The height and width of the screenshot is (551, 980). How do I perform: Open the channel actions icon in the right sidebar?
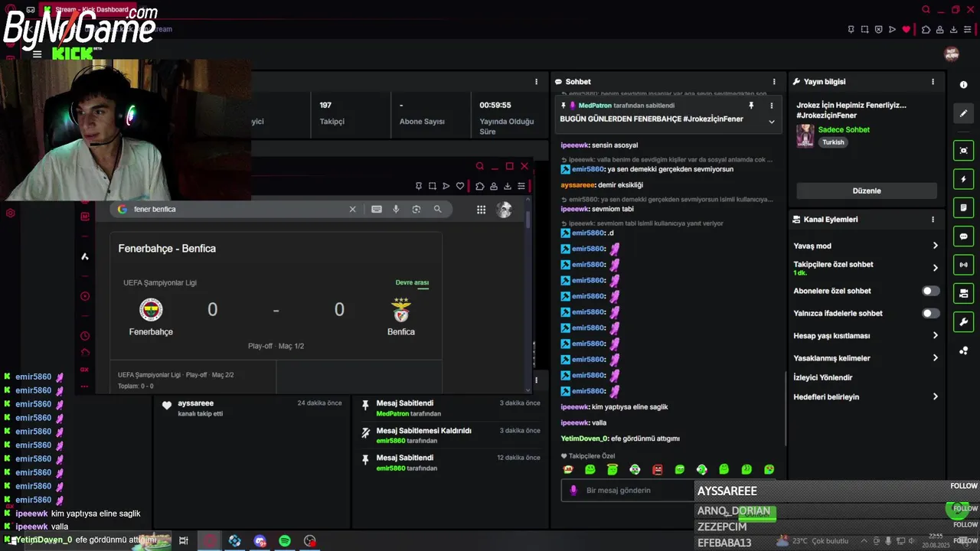coord(964,293)
